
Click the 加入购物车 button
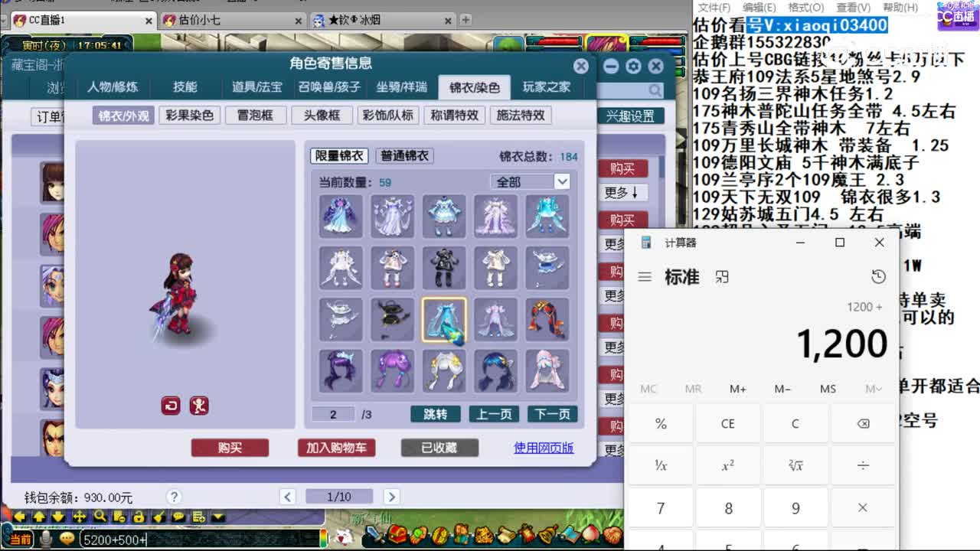pyautogui.click(x=336, y=448)
